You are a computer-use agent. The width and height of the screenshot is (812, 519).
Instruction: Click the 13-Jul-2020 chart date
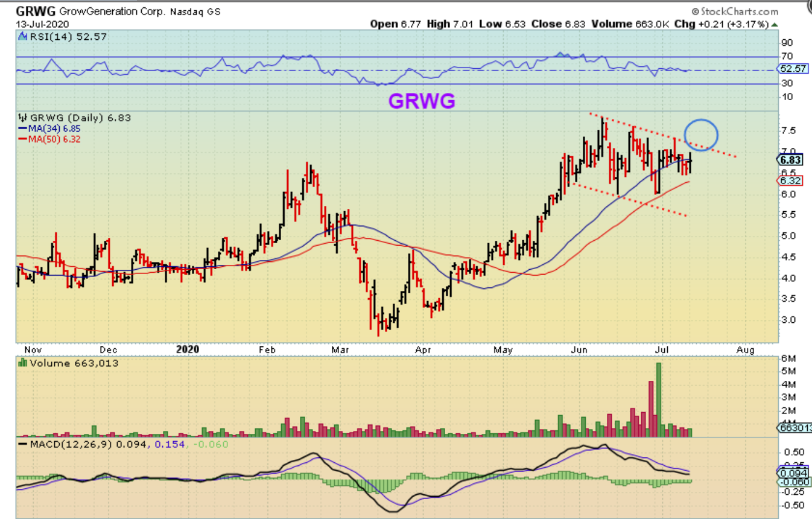tap(42, 24)
